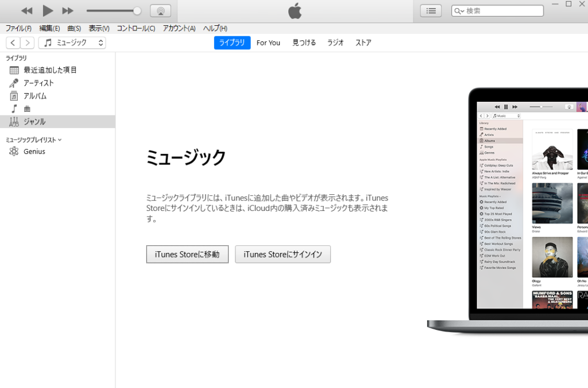This screenshot has height=388, width=588.
Task: Click the Apple logo in the display area
Action: [295, 11]
